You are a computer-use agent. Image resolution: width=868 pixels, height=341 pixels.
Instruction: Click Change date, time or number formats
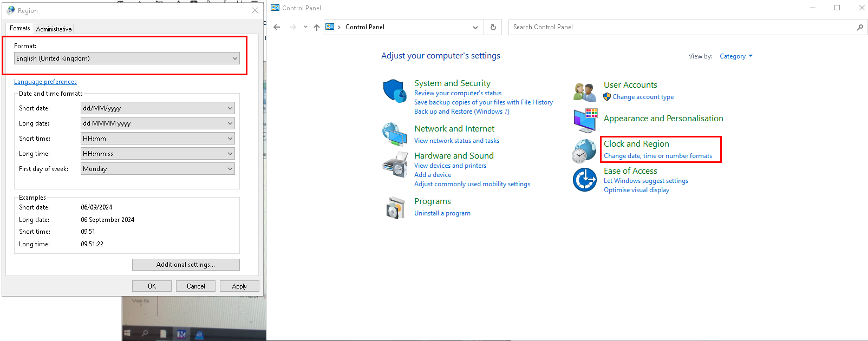658,156
